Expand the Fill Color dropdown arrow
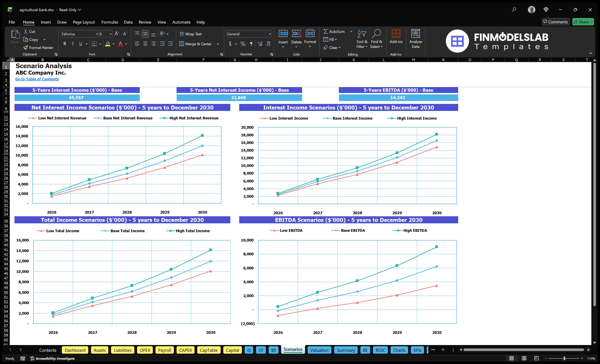This screenshot has width=600, height=364. 114,44
